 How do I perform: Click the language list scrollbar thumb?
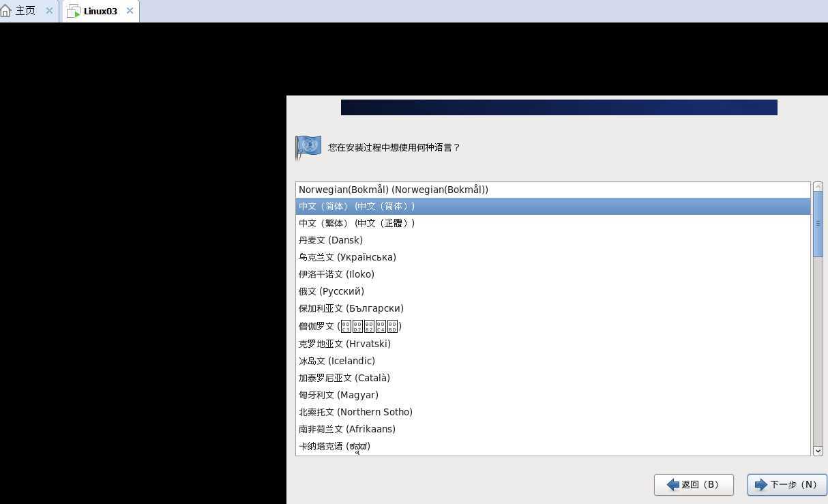coord(818,224)
